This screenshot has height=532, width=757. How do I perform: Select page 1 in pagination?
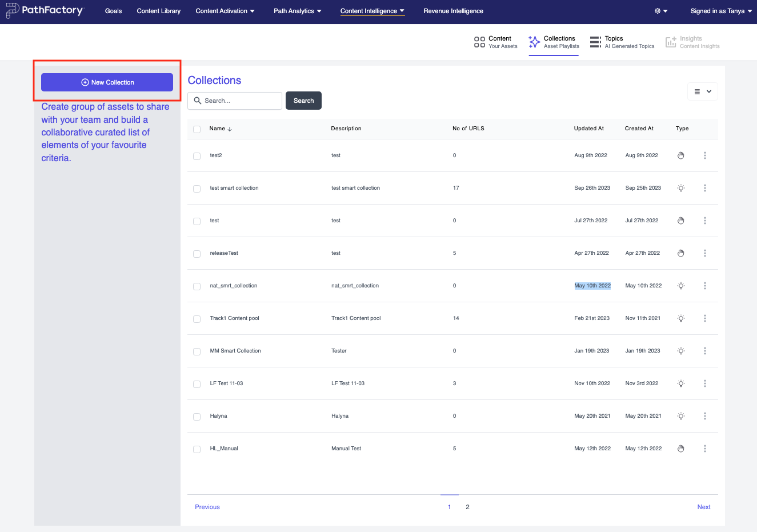coord(450,507)
